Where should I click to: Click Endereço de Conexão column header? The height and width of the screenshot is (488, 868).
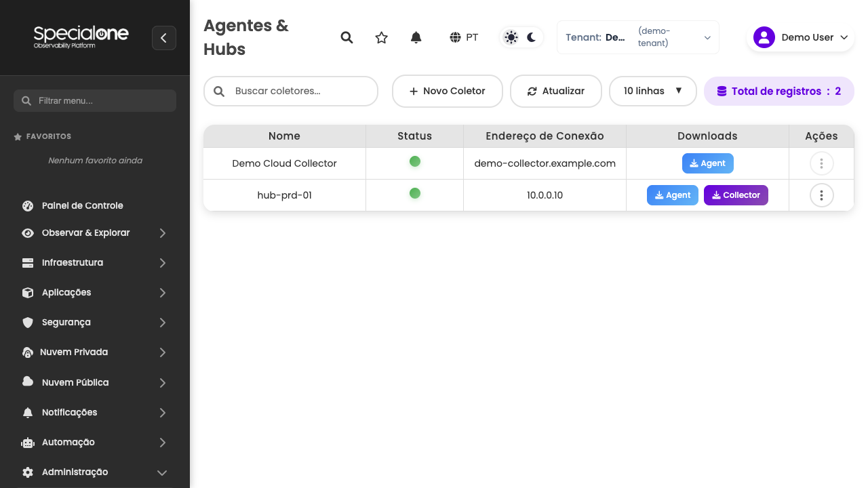545,136
